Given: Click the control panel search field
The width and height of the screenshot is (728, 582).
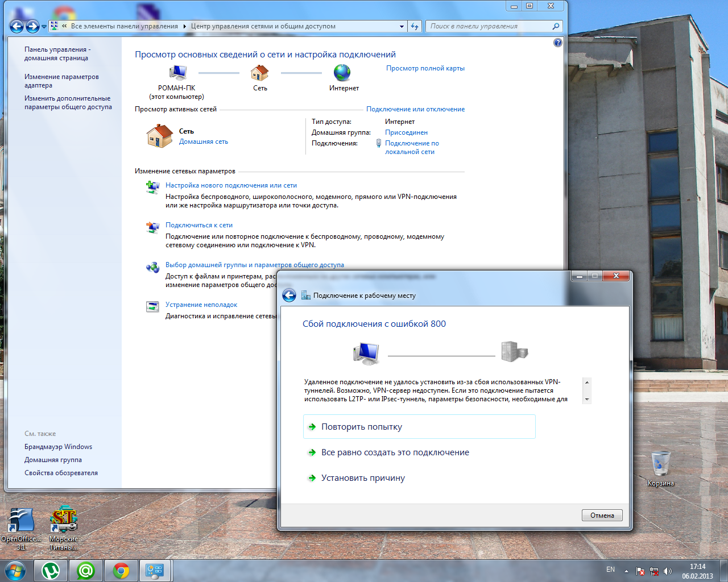Looking at the screenshot, I should coord(489,26).
